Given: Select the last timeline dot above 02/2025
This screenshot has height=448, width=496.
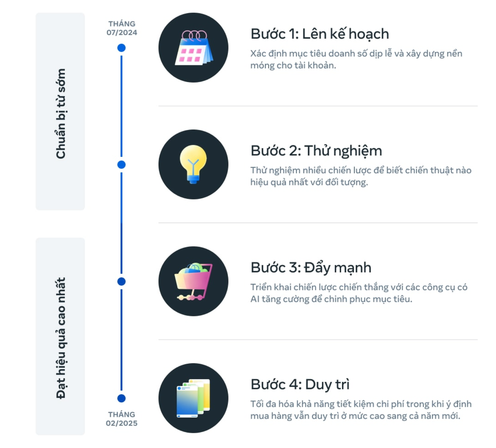Looking at the screenshot, I should pyautogui.click(x=122, y=398).
